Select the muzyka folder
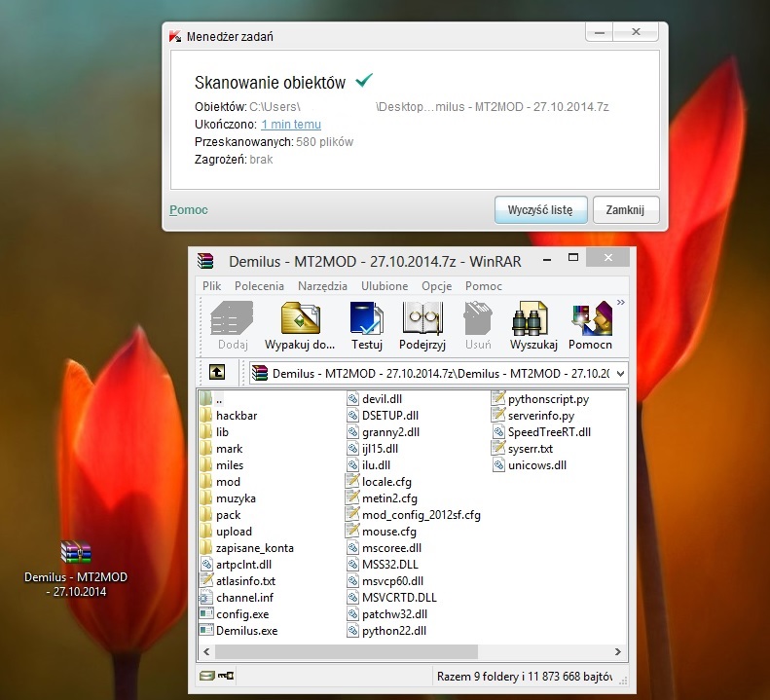This screenshot has height=700, width=770. pyautogui.click(x=229, y=498)
